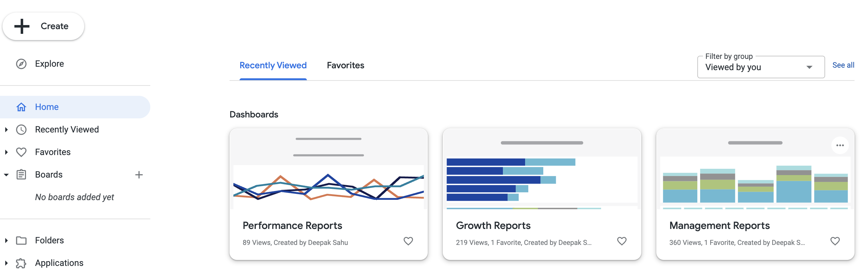Add a new board with plus icon
This screenshot has height=280, width=868.
tap(139, 174)
